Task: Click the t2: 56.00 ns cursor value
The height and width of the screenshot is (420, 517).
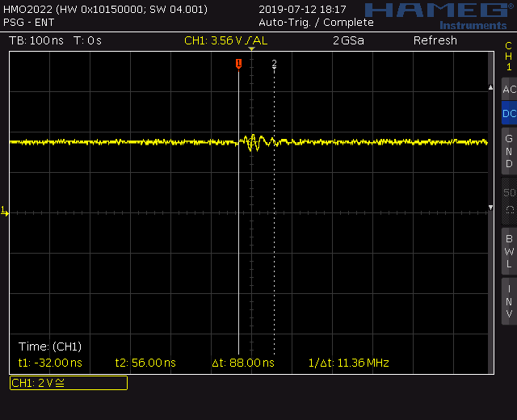Action: tap(145, 363)
